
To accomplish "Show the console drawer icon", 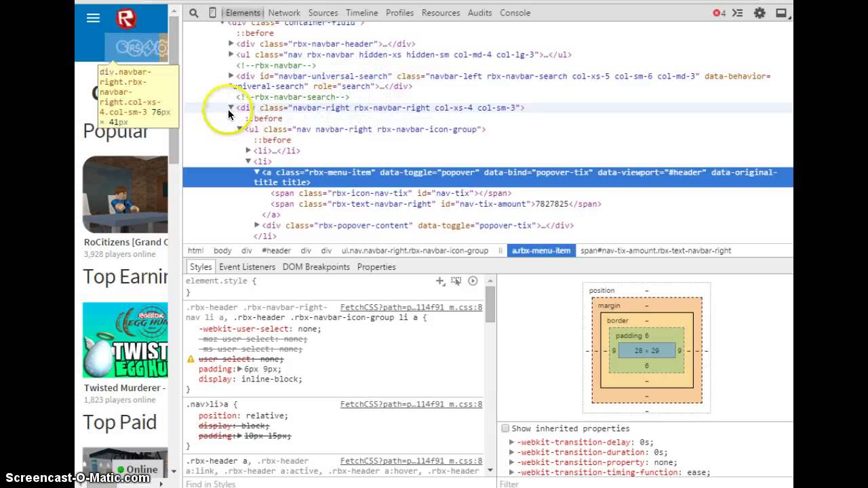I will (738, 13).
